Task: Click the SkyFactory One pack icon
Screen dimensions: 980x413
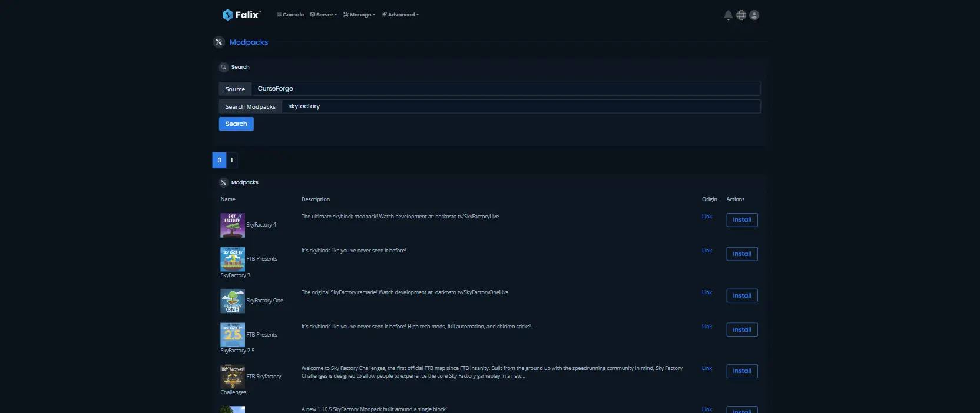Action: [233, 301]
